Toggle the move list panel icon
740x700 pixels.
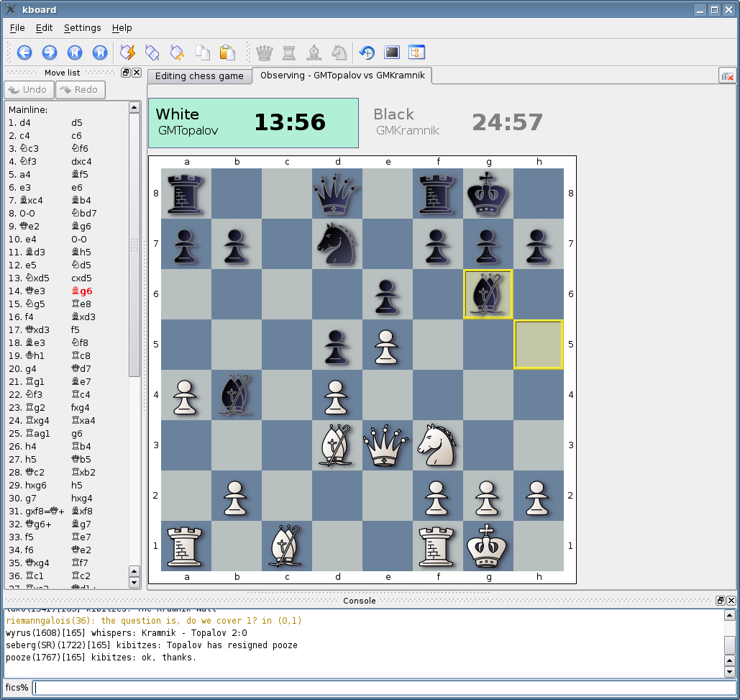[x=417, y=53]
